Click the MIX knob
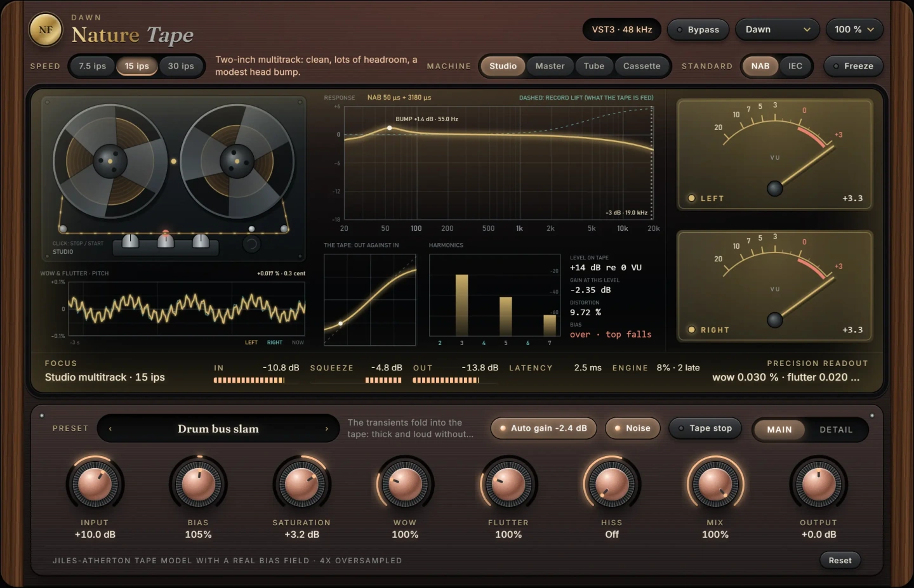Screen dimensions: 914x588 click(715, 484)
